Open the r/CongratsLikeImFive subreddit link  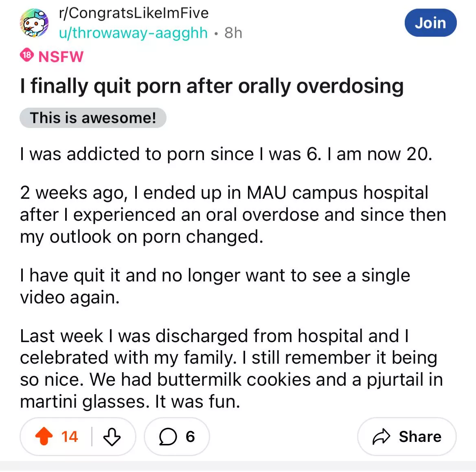tap(134, 13)
